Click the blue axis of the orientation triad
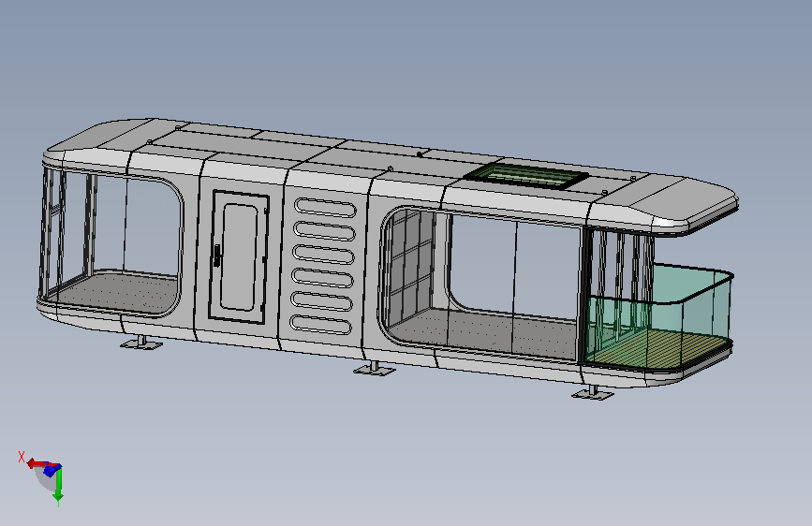This screenshot has width=812, height=526. pos(52,470)
